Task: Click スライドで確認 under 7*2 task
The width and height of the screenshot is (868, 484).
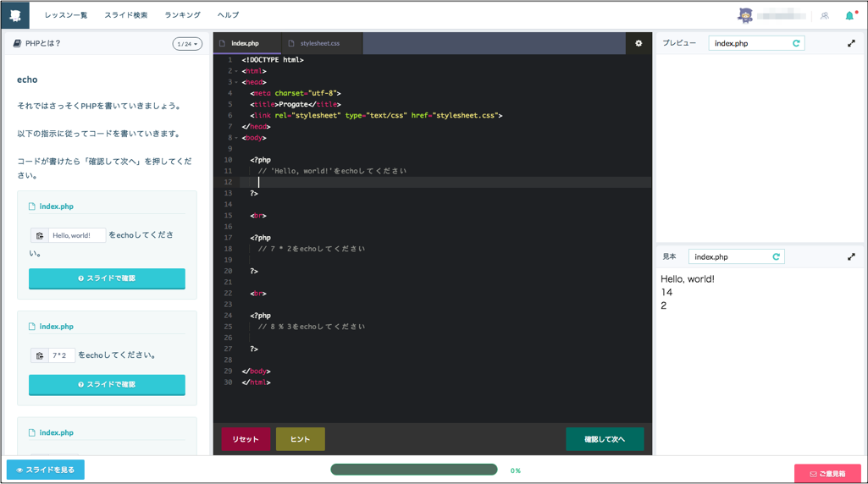Action: point(107,385)
